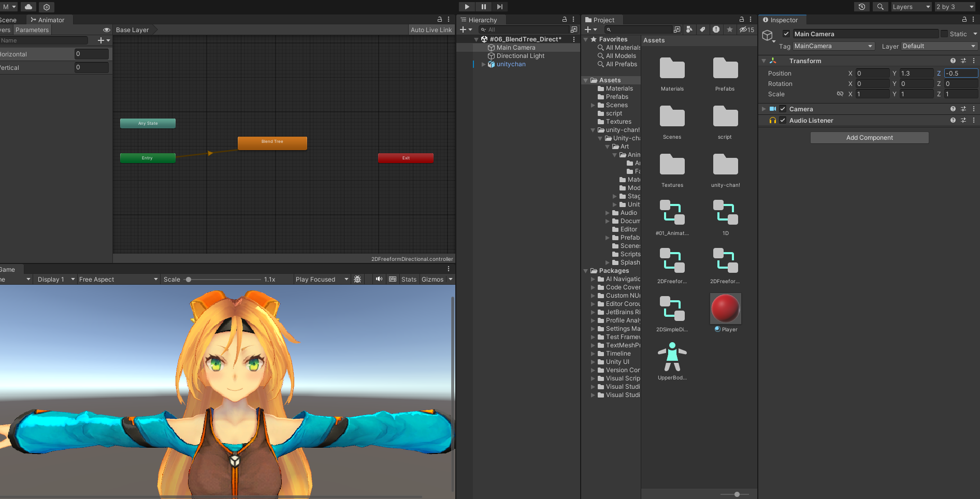Click Search by Log Type icon in Project
This screenshot has height=499, width=980.
pos(716,30)
